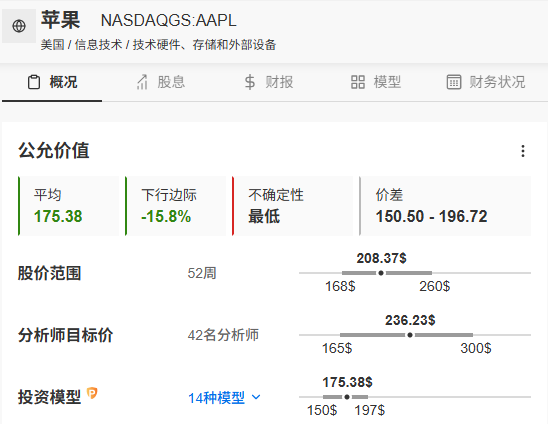The width and height of the screenshot is (548, 424).
Task: Click the 175.38$ model value above slider
Action: point(347,382)
